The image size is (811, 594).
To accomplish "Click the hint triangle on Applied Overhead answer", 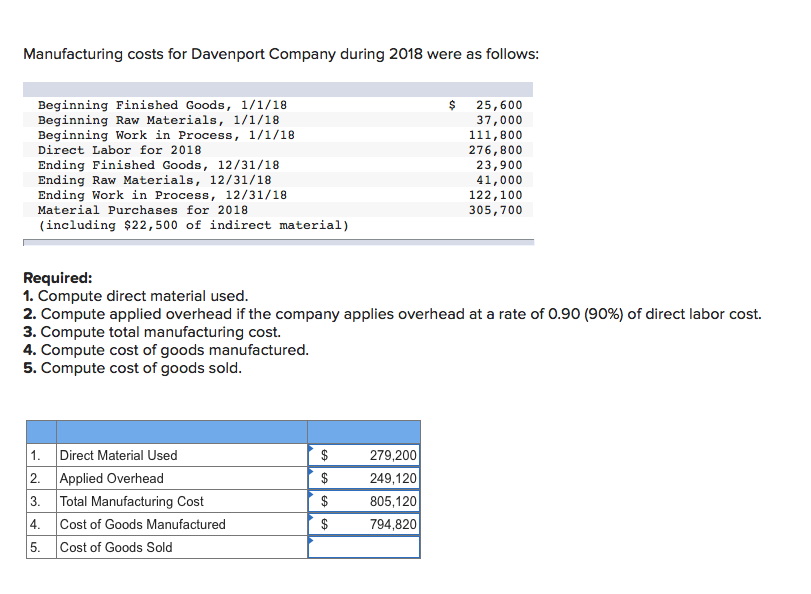I will pyautogui.click(x=313, y=472).
